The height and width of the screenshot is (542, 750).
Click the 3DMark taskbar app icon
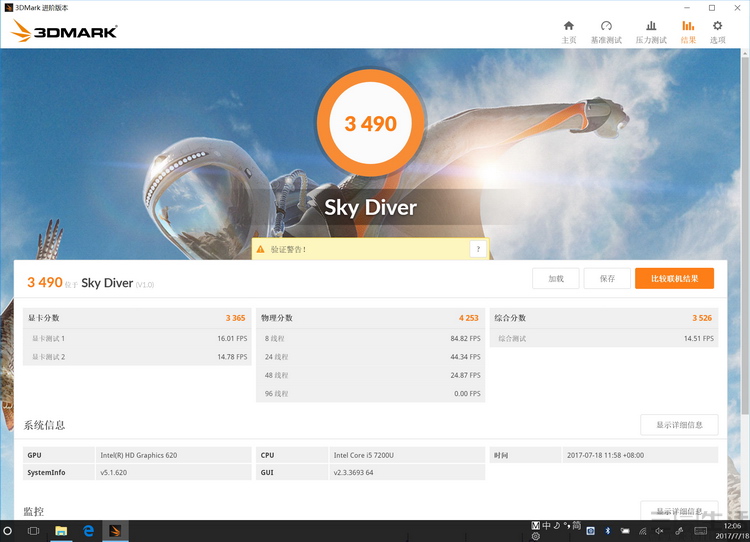(x=115, y=531)
